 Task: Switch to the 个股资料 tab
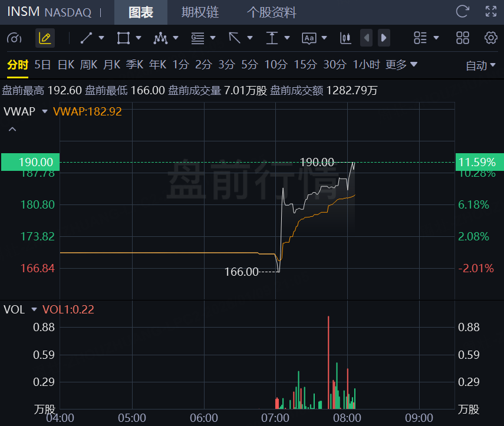pyautogui.click(x=271, y=12)
